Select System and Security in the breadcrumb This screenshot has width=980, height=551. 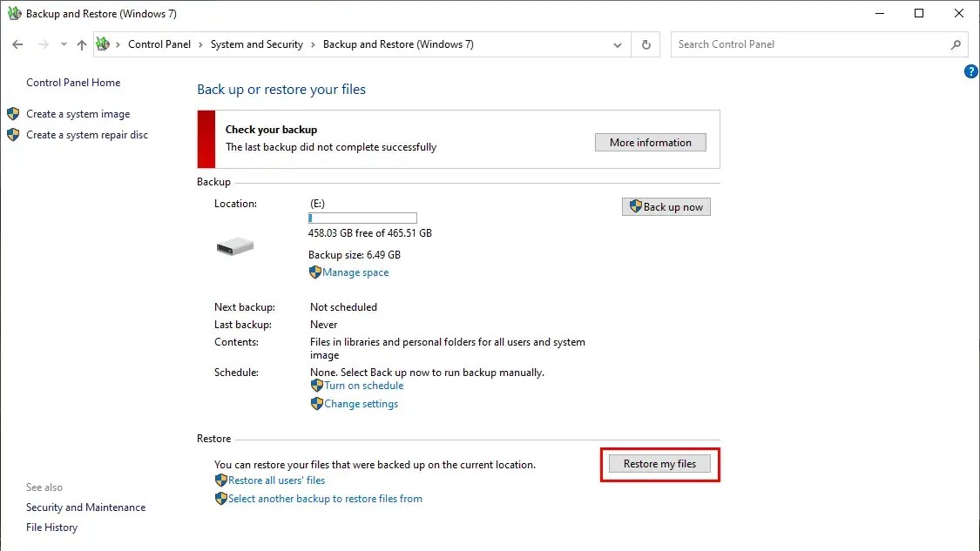coord(256,44)
